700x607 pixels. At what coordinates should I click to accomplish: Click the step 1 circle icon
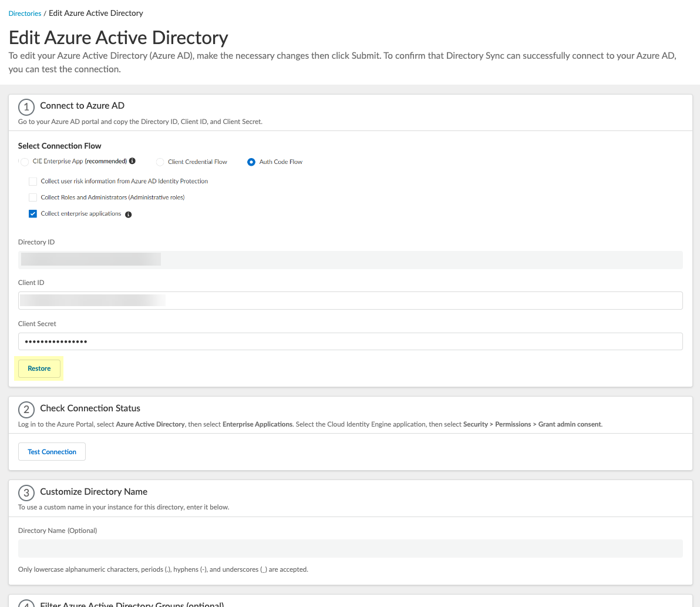[26, 107]
